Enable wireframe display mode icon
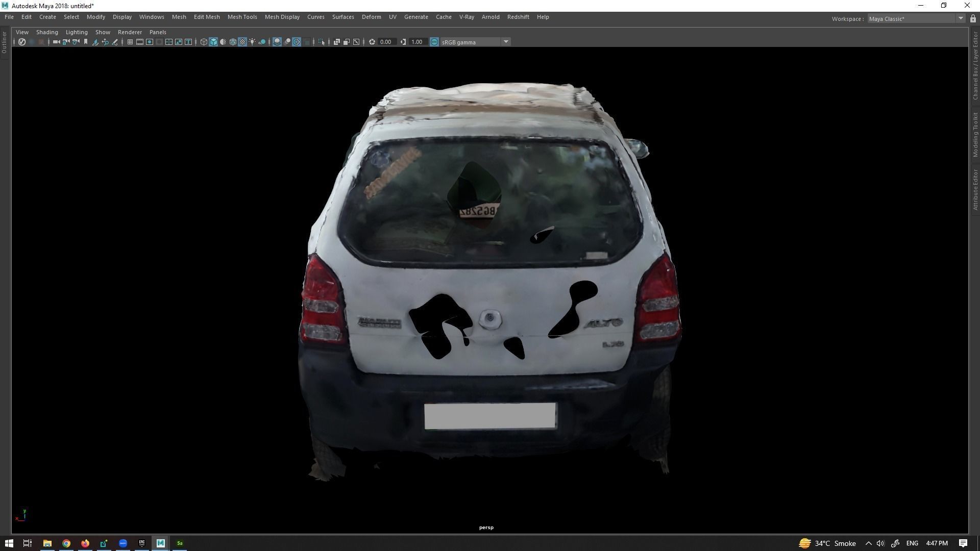Viewport: 980px width, 551px height. (x=204, y=42)
